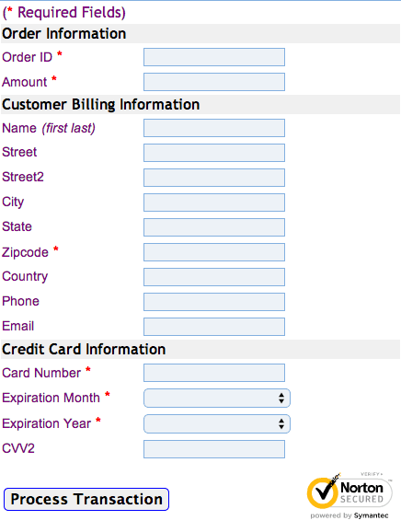Select the Country text box
The width and height of the screenshot is (401, 532).
214,277
